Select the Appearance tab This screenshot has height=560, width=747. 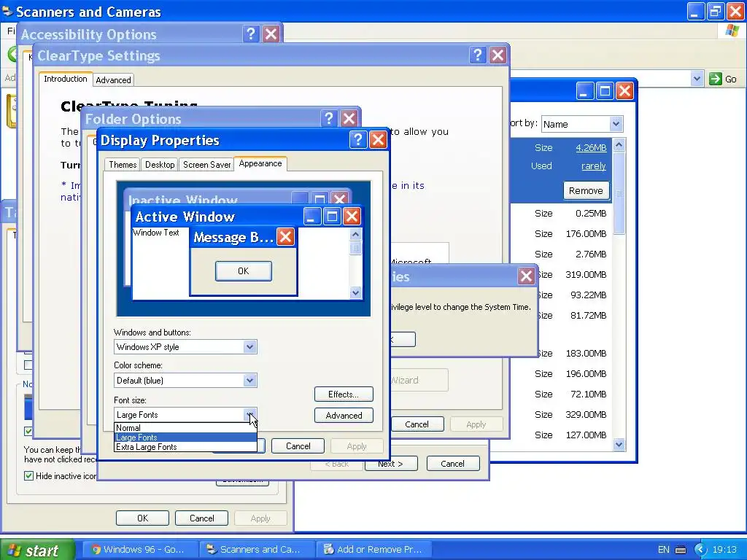pyautogui.click(x=260, y=163)
